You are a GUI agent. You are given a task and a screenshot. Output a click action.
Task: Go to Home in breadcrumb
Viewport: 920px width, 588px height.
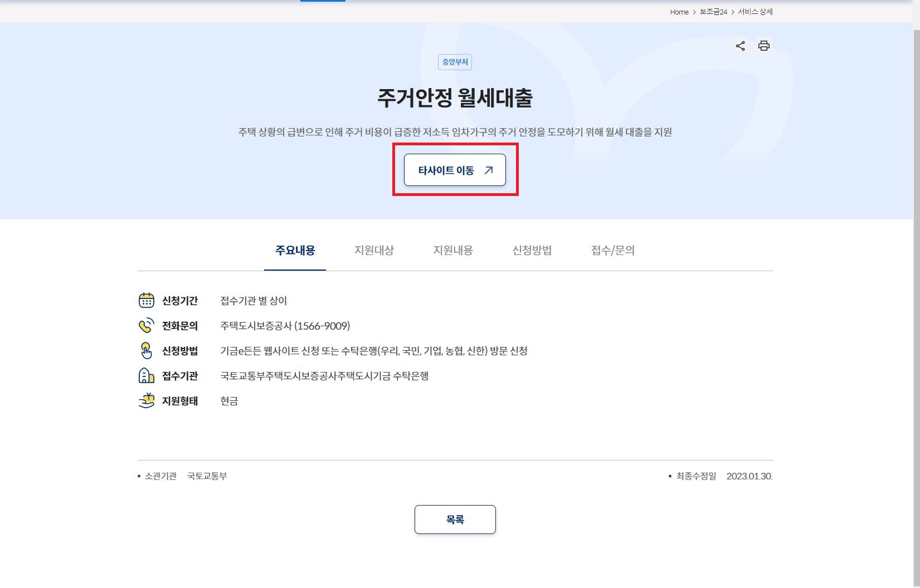click(679, 12)
